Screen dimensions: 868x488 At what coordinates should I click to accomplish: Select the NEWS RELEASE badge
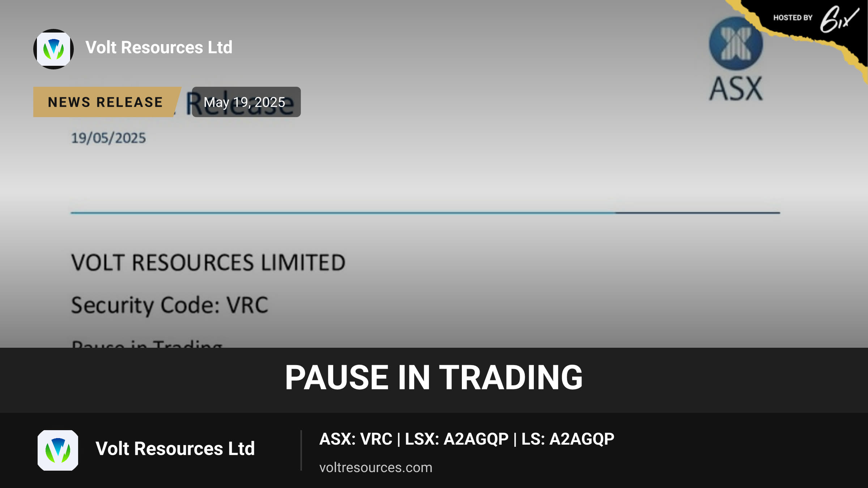(x=106, y=102)
